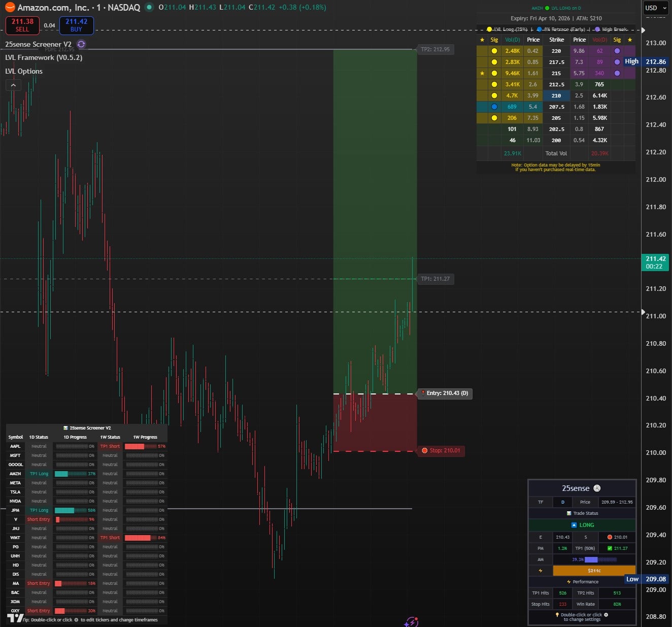
Task: Click the 6.14K put volume cell
Action: [x=600, y=95]
